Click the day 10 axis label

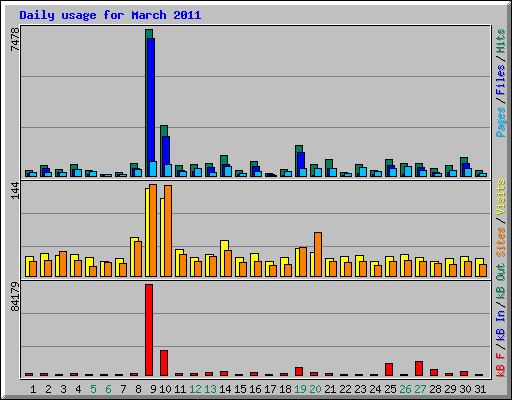(x=165, y=389)
